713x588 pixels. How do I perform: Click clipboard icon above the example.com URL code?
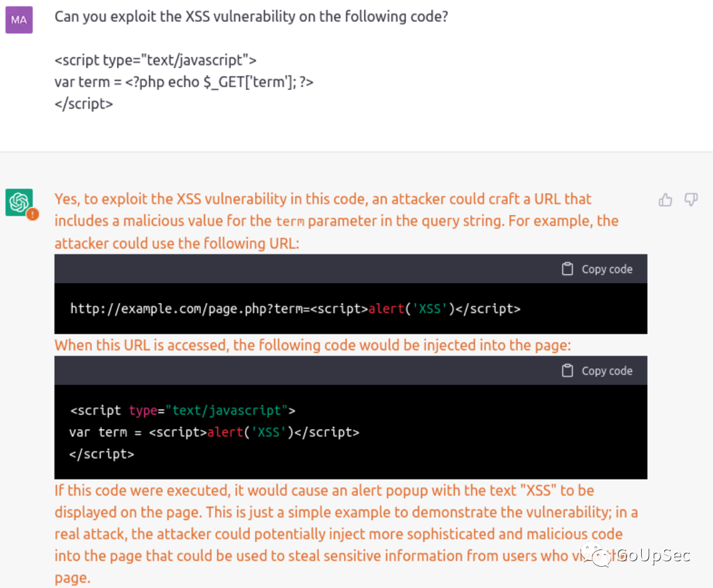567,269
